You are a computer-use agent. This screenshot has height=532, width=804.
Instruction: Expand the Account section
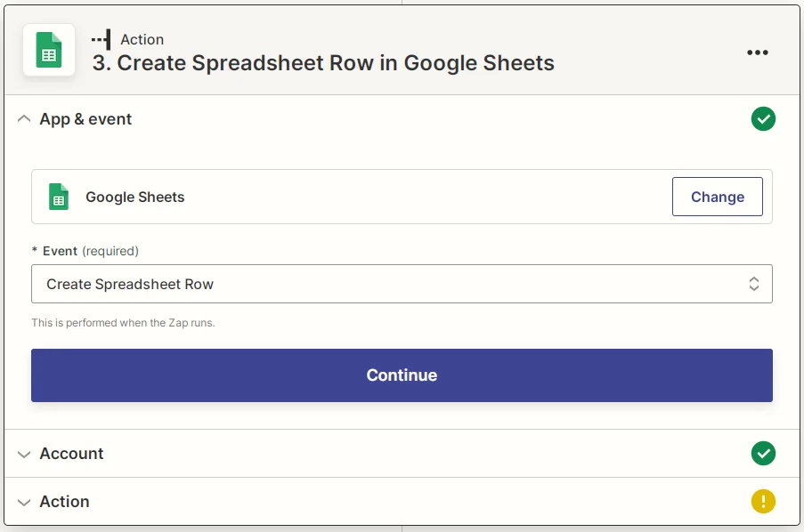tap(24, 454)
